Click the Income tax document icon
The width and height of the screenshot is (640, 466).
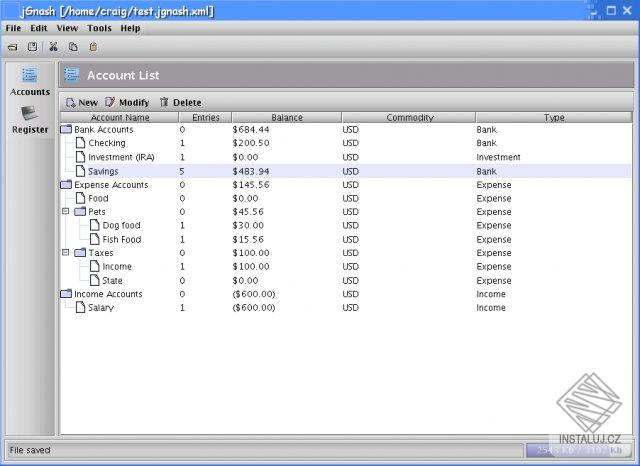coord(94,266)
